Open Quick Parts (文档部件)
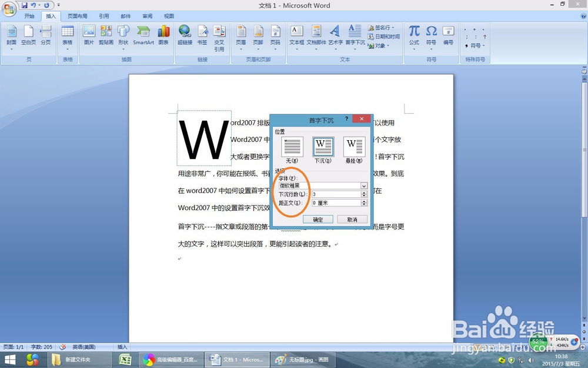 [x=316, y=37]
